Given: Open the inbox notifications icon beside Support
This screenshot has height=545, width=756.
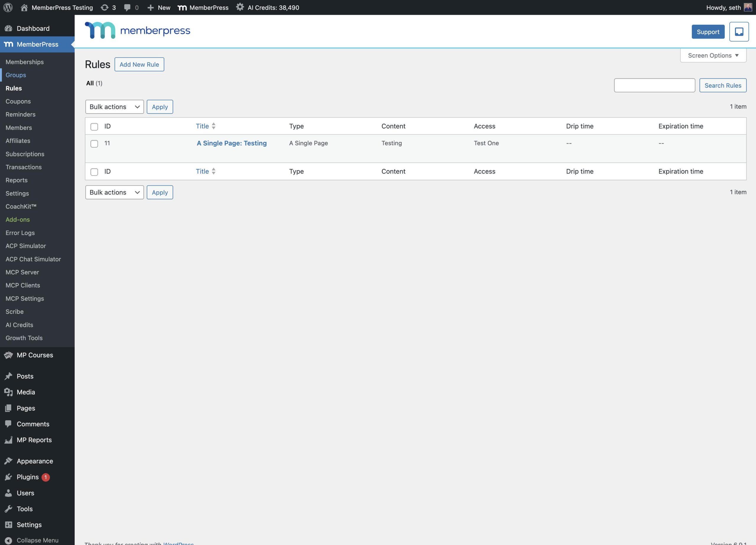Looking at the screenshot, I should [739, 32].
